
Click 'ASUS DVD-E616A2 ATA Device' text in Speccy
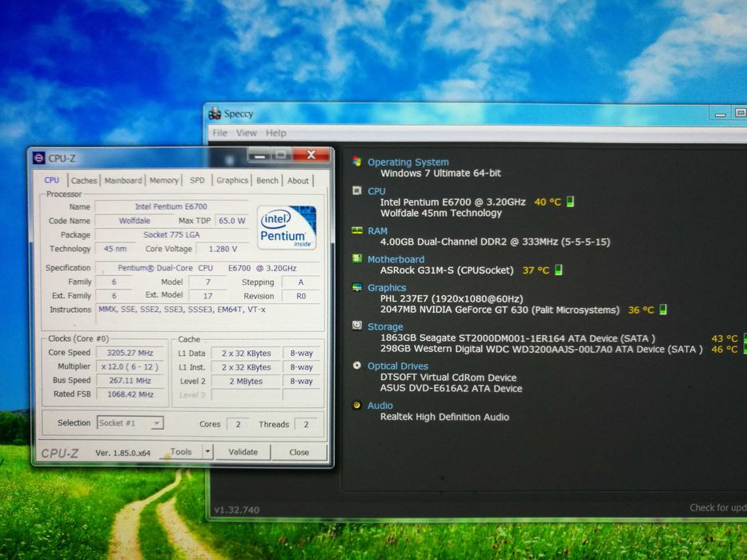pos(451,388)
